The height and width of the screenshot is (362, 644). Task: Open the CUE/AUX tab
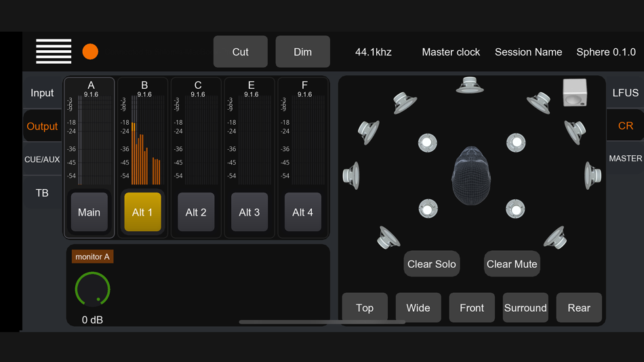click(42, 159)
